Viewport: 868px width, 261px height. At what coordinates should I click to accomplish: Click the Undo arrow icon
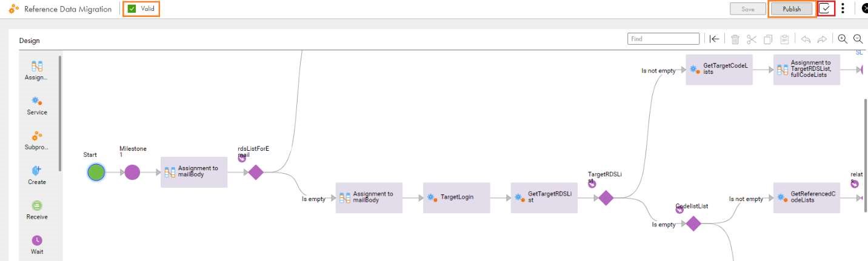click(806, 39)
